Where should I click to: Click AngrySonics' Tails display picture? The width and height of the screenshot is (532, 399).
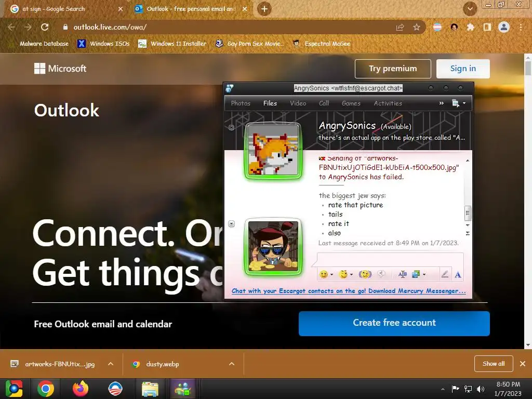pyautogui.click(x=273, y=150)
